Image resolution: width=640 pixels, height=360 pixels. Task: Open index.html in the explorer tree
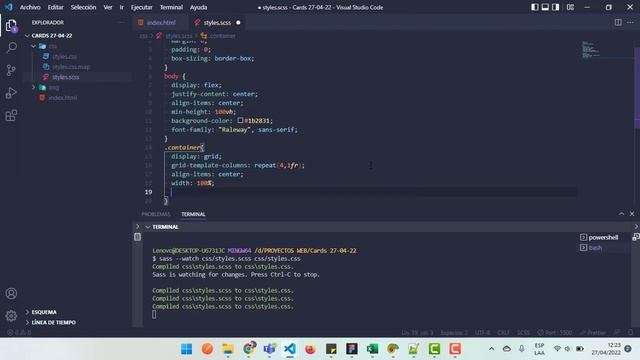pos(62,98)
